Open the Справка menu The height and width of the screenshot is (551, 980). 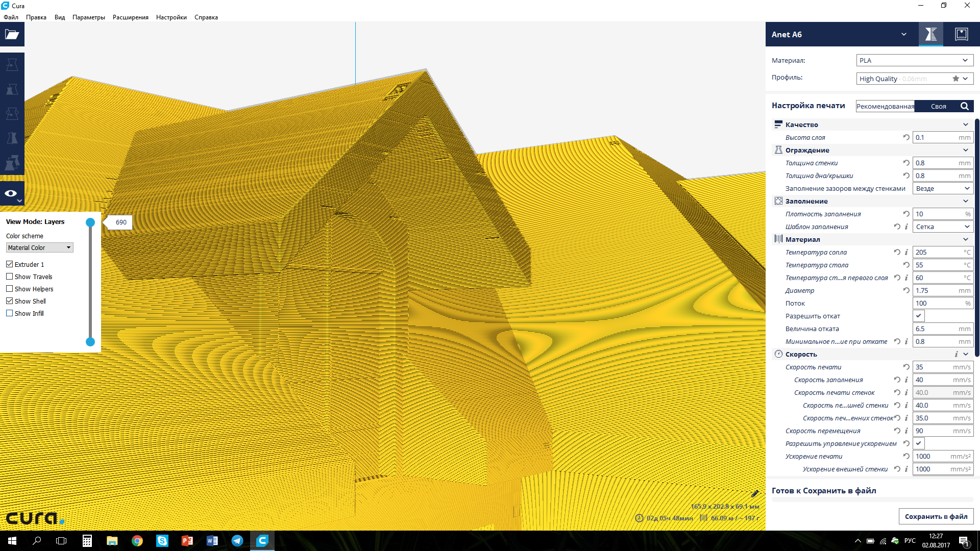point(206,17)
